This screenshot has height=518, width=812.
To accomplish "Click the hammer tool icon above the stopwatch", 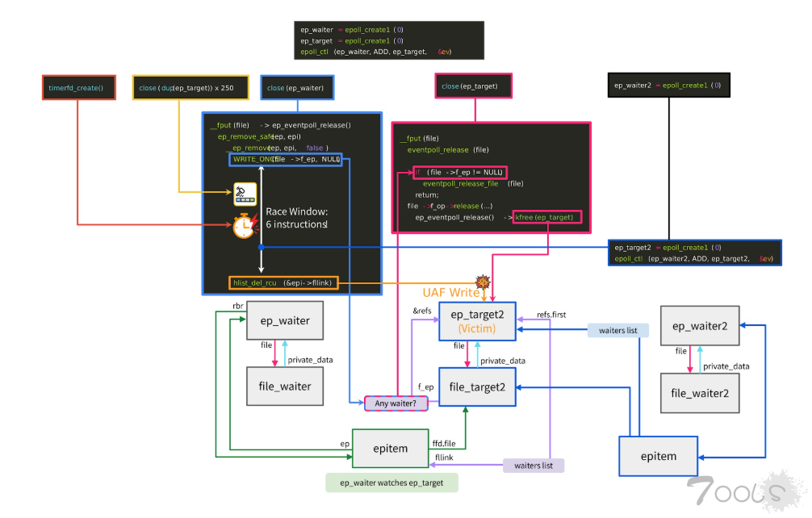I will (245, 194).
